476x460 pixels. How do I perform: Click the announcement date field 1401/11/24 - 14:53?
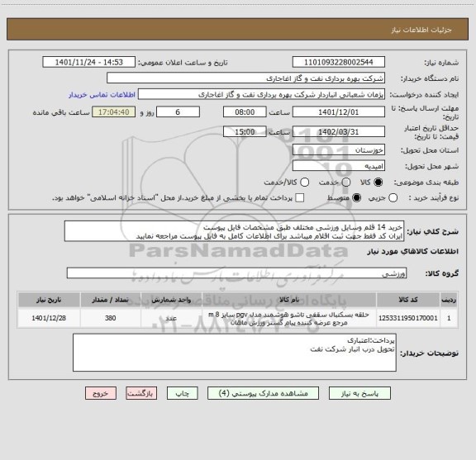coord(89,62)
